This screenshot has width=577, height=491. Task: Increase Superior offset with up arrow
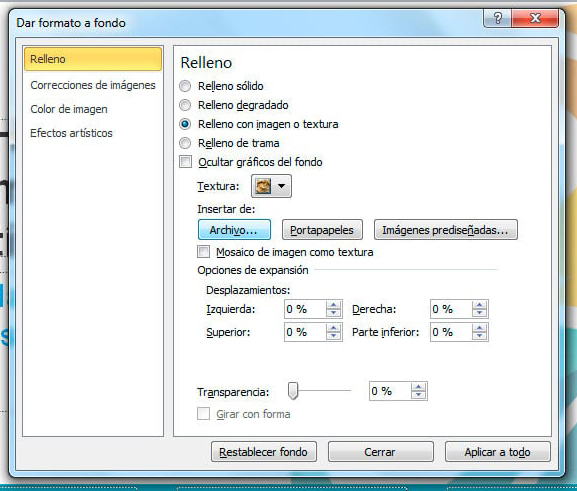(334, 328)
